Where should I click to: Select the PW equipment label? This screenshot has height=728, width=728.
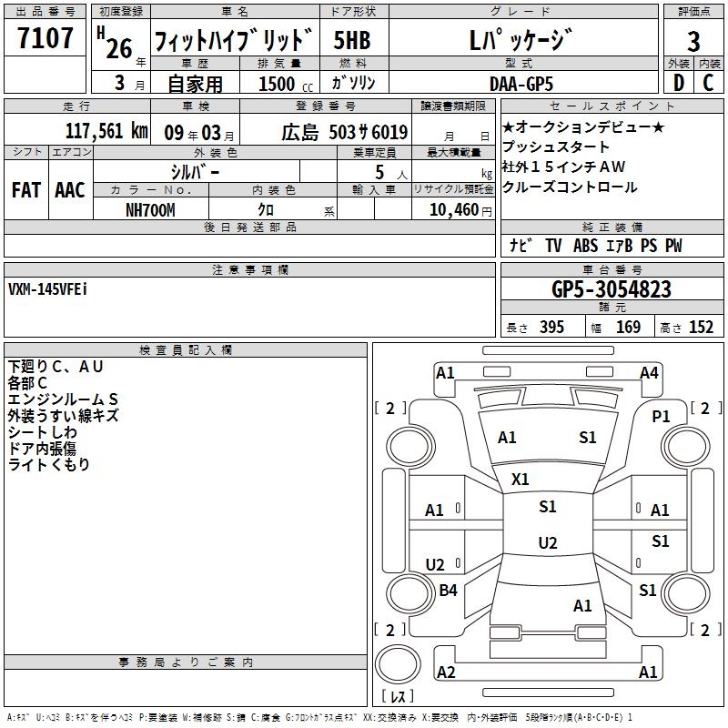click(673, 246)
